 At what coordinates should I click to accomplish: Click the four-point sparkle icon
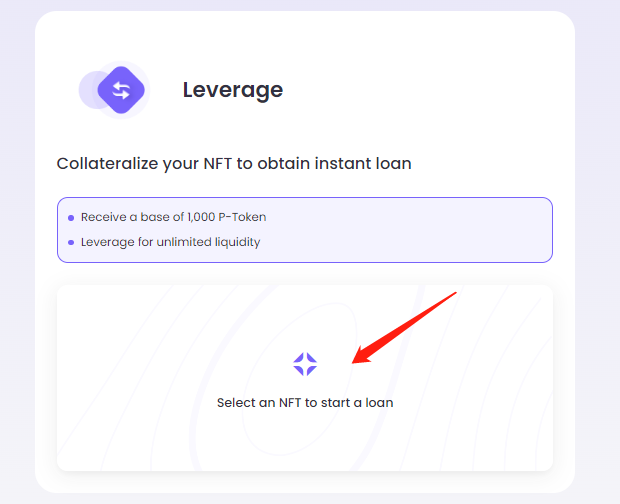point(305,364)
